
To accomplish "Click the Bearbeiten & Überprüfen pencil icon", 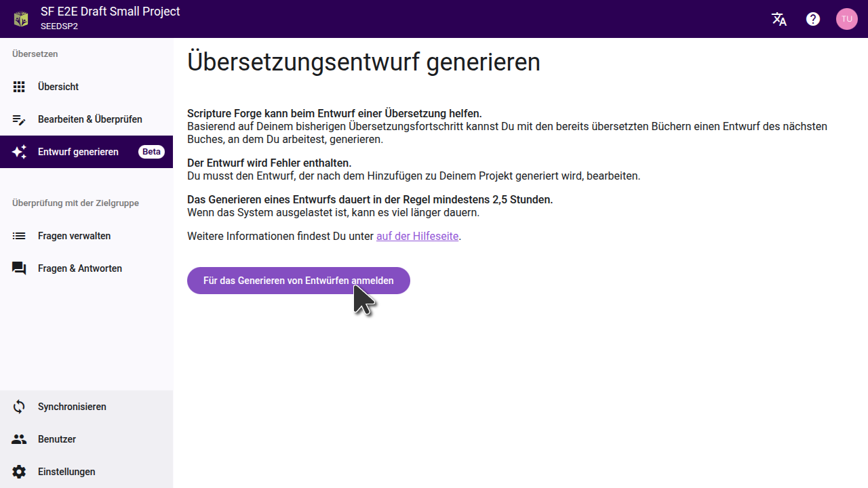I will (19, 119).
